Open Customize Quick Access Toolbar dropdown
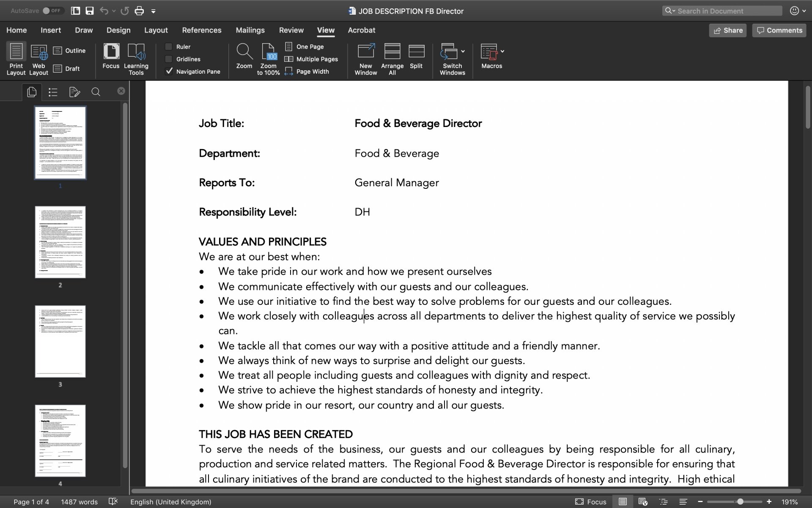 point(154,11)
